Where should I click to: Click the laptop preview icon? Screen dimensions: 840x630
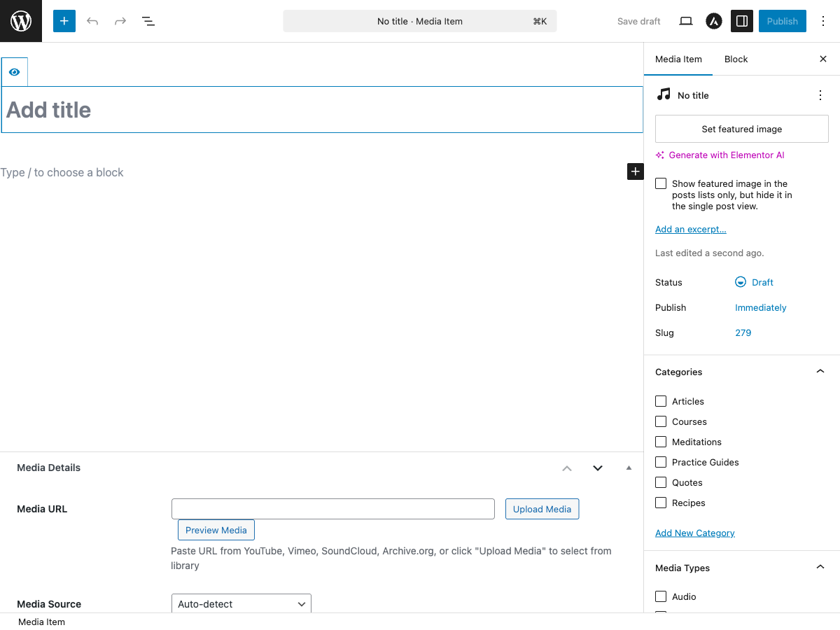coord(686,21)
